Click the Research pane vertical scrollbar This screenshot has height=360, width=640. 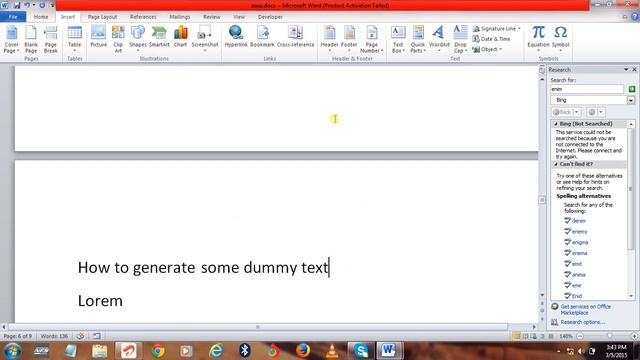click(x=631, y=189)
